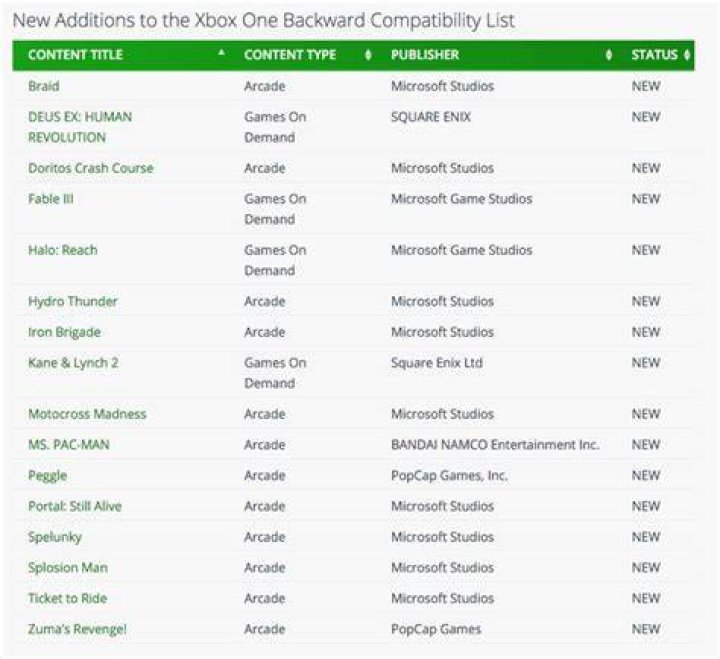The height and width of the screenshot is (659, 720).
Task: Open the Doritos Crash Course link
Action: (90, 168)
